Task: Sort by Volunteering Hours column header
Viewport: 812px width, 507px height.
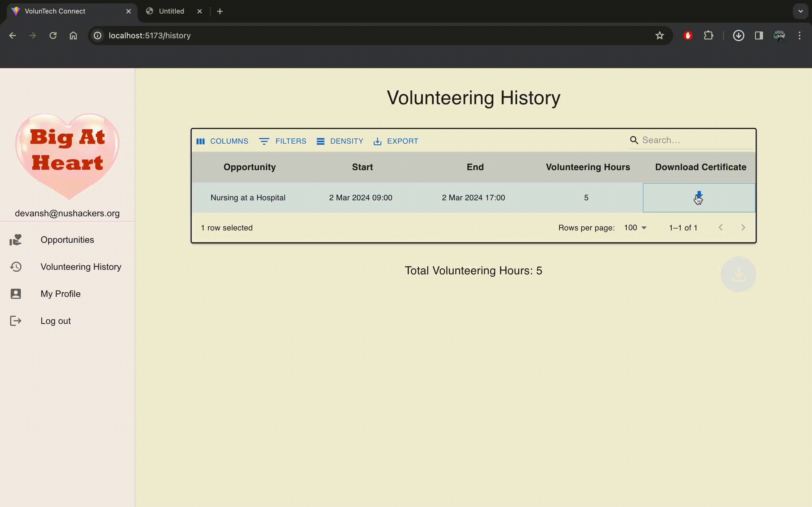Action: [588, 167]
